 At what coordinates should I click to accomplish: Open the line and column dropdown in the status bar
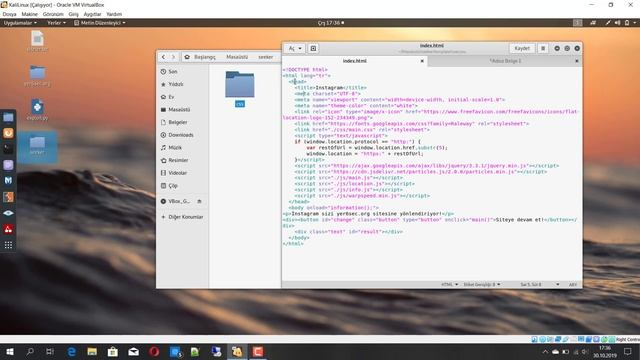click(540, 284)
